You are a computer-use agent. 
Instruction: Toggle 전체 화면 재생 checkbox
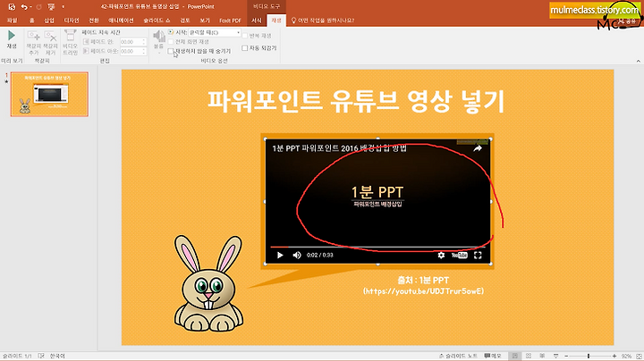point(171,42)
